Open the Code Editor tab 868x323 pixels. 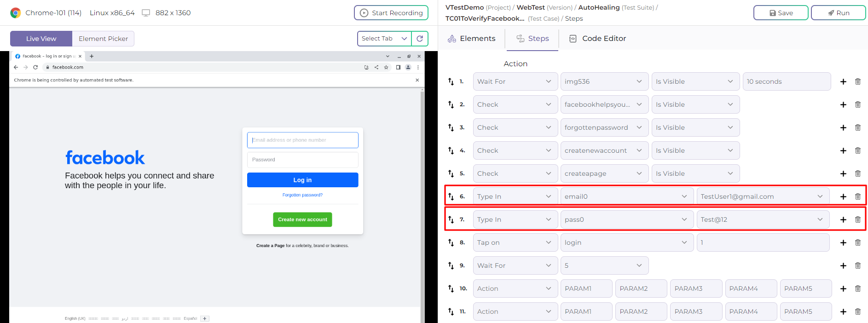click(597, 39)
